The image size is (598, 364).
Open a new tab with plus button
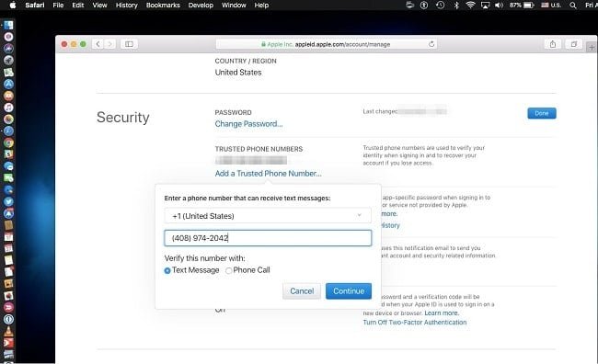pyautogui.click(x=592, y=48)
